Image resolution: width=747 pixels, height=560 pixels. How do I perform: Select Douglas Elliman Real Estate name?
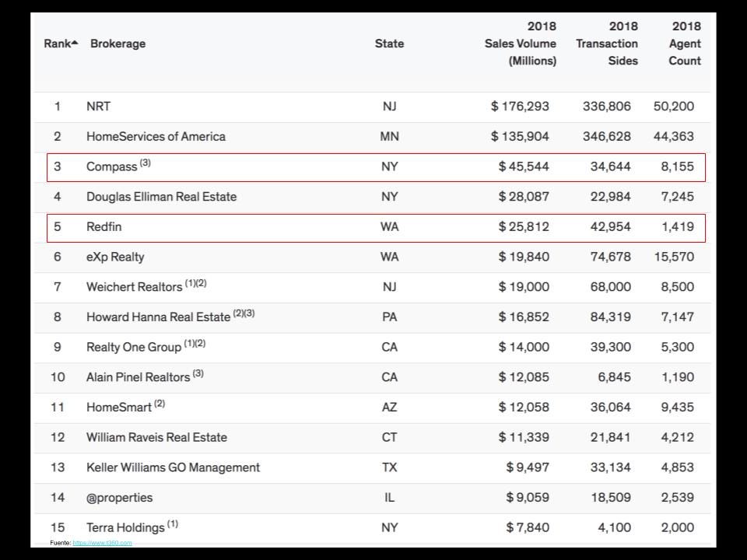(162, 197)
